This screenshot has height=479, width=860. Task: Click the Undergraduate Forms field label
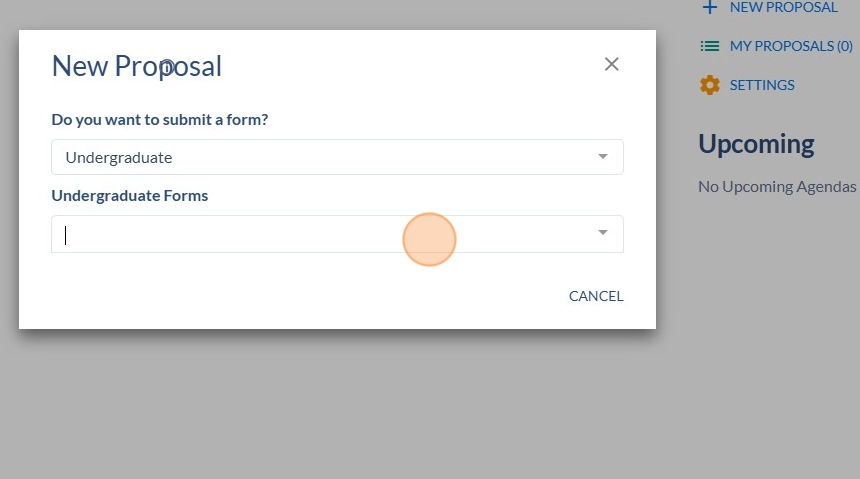[x=129, y=196]
